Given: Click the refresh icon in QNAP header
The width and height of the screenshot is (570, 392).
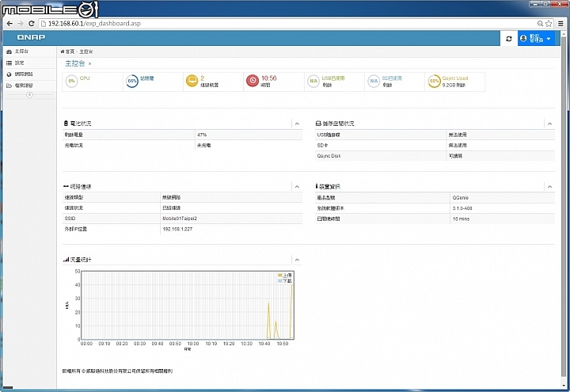Looking at the screenshot, I should (509, 39).
